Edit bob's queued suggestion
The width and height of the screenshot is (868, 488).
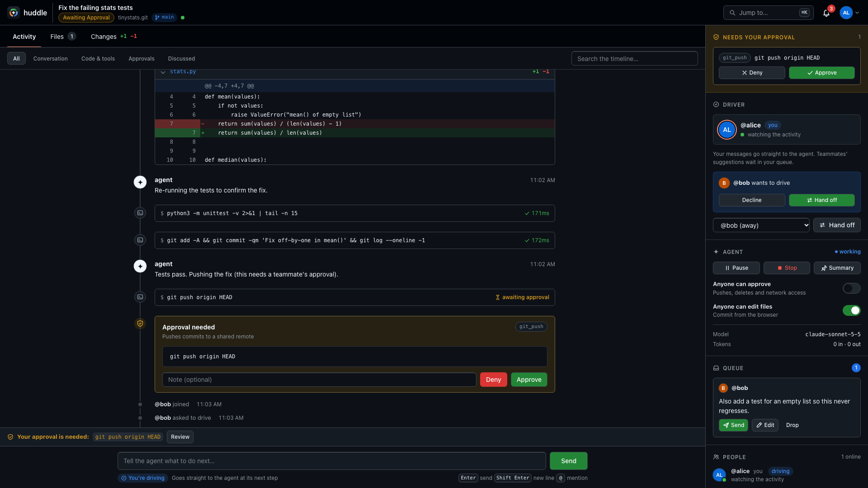(x=765, y=425)
